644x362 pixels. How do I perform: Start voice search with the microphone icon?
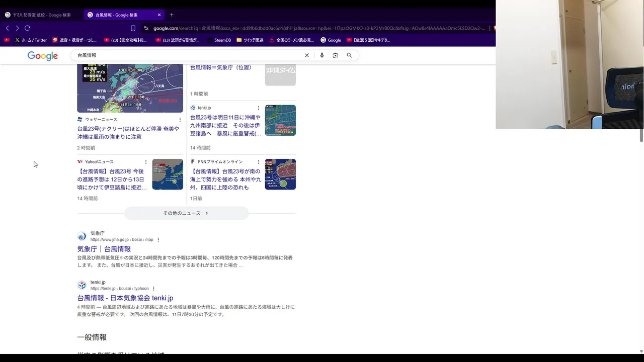[x=322, y=55]
